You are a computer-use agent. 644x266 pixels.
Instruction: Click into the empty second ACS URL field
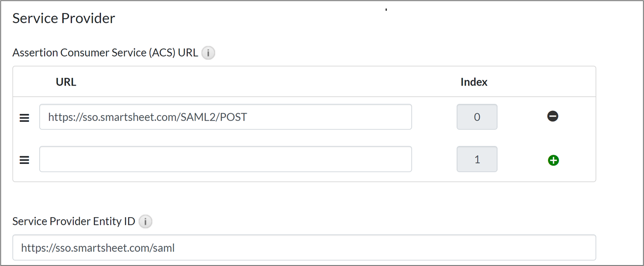pos(225,159)
